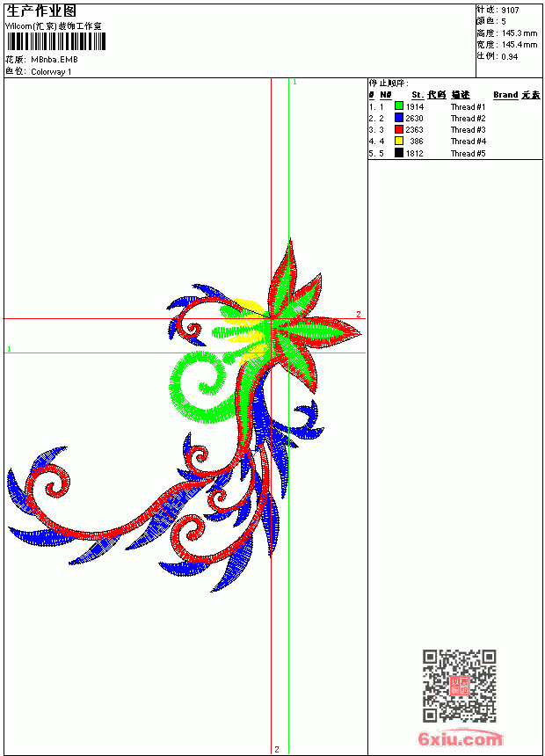Screen dimensions: 545x756
Task: Click the green Thread #1 color swatch
Action: [399, 106]
